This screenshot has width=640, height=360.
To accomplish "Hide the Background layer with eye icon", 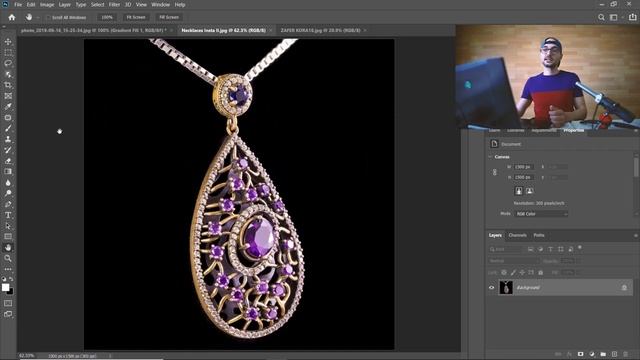I will pyautogui.click(x=491, y=287).
